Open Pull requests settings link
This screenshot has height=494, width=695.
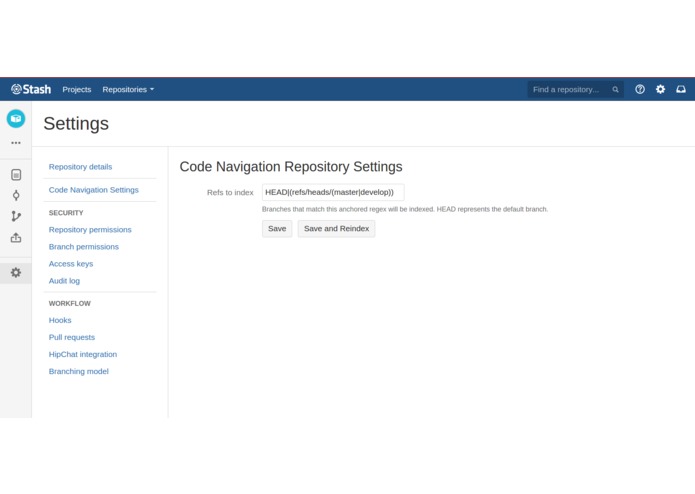(72, 337)
